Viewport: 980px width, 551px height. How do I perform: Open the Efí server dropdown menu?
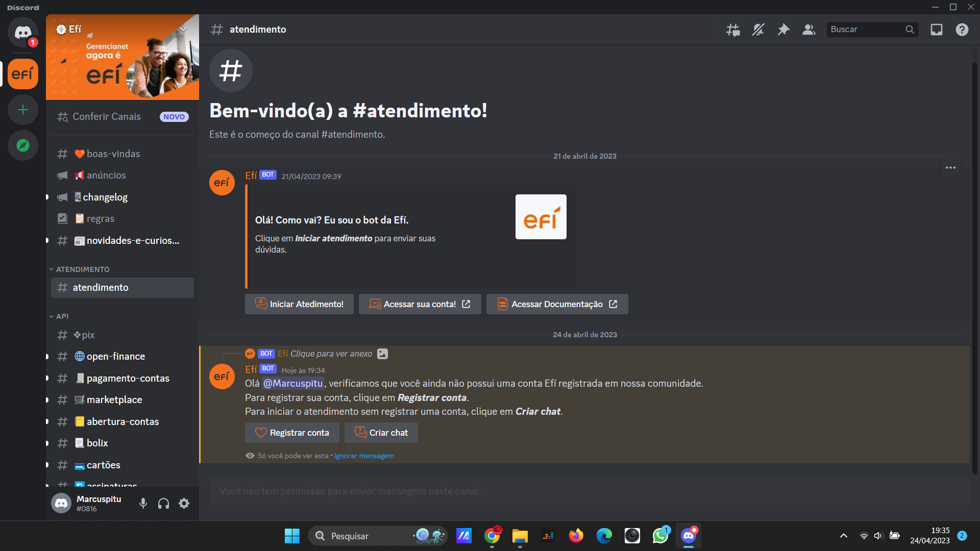point(183,29)
